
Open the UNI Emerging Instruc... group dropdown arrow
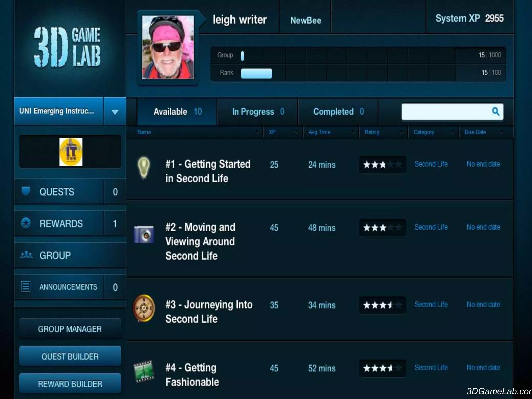click(115, 112)
